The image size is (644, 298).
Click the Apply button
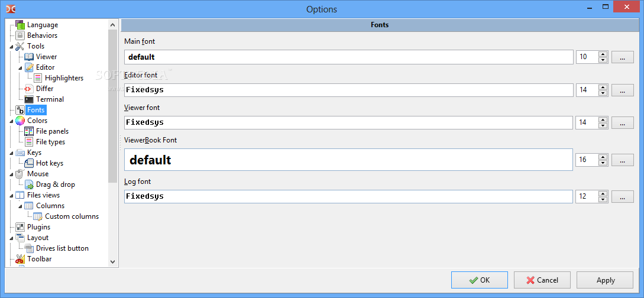pyautogui.click(x=605, y=280)
